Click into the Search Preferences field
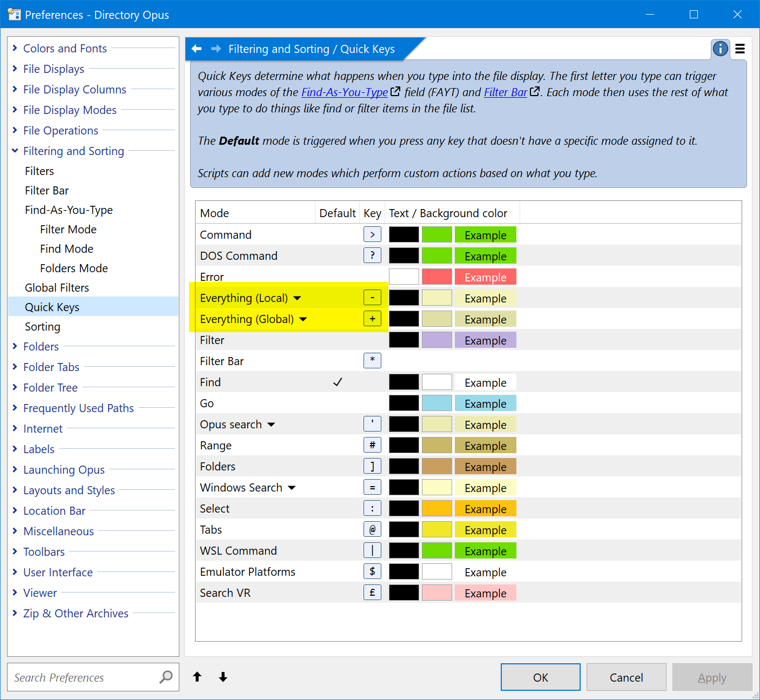This screenshot has height=700, width=760. (81, 677)
